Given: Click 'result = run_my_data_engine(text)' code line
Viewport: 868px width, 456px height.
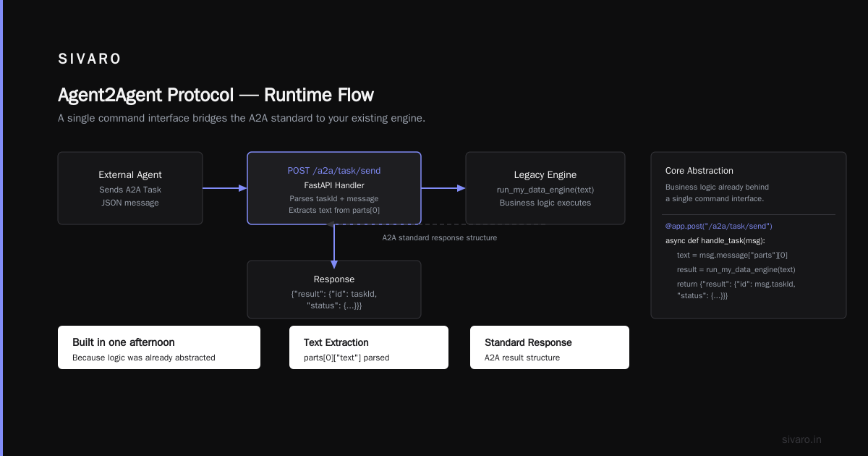Looking at the screenshot, I should point(736,269).
